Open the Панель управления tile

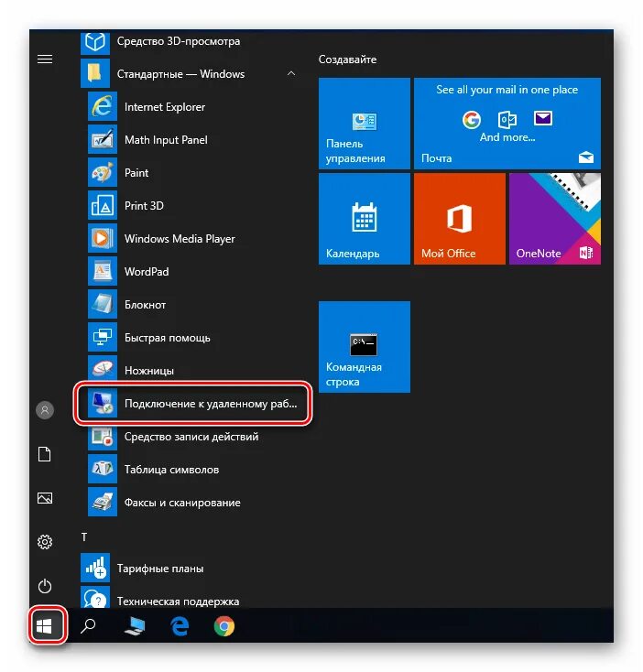pos(365,124)
